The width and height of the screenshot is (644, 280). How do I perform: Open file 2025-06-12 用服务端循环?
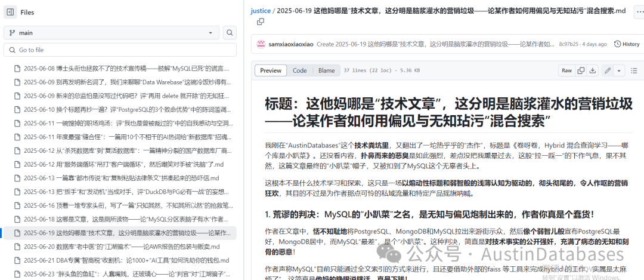pos(120,164)
